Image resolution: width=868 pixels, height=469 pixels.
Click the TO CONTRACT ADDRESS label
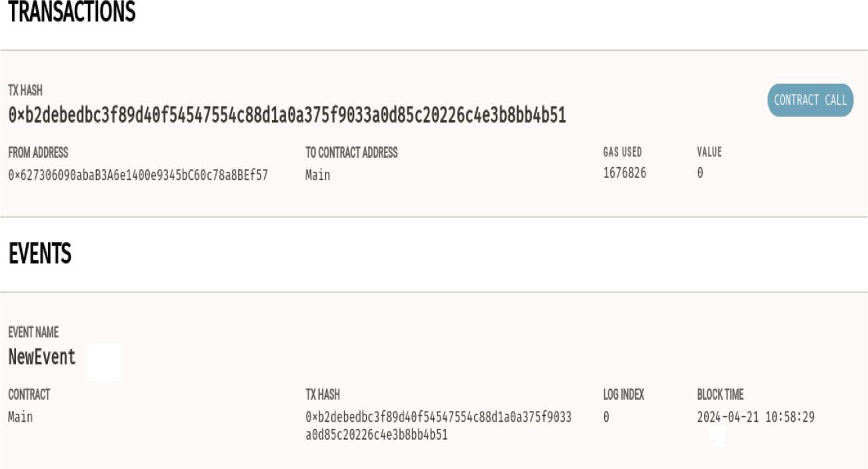point(351,153)
